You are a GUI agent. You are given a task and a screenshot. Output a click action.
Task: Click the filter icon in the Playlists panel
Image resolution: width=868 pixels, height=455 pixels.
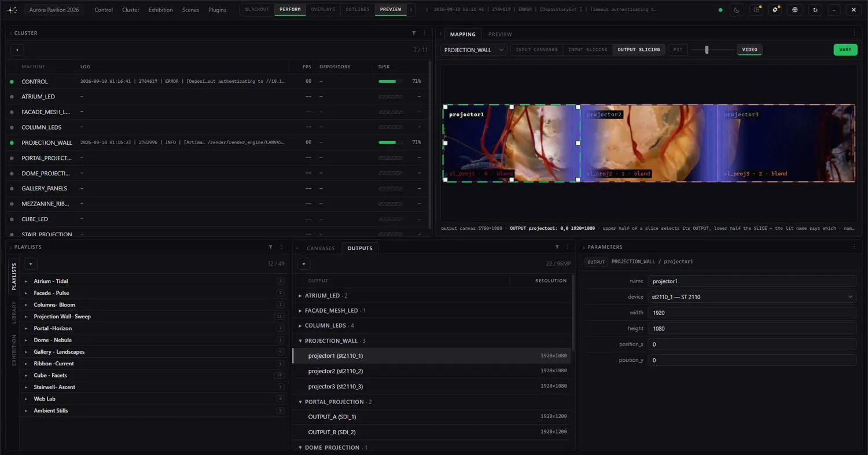click(270, 247)
